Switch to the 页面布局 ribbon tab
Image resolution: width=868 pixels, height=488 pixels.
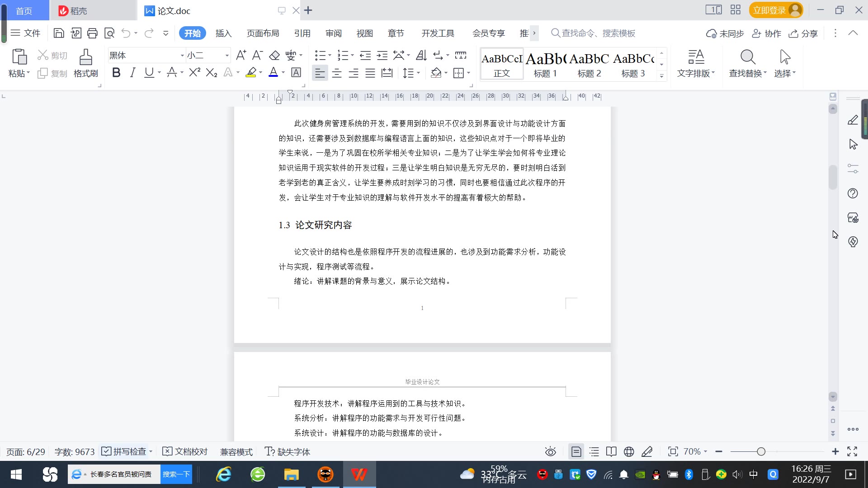(263, 33)
